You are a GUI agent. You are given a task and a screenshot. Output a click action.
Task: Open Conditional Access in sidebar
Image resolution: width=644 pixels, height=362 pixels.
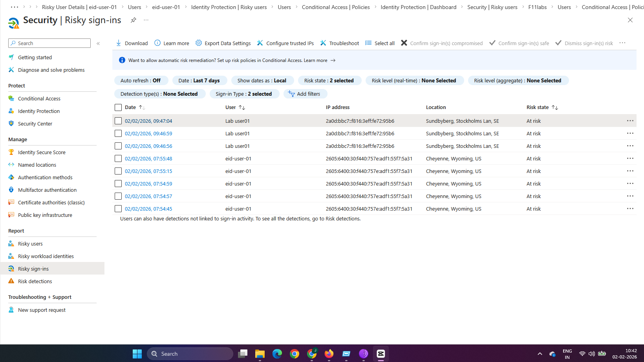(x=39, y=98)
